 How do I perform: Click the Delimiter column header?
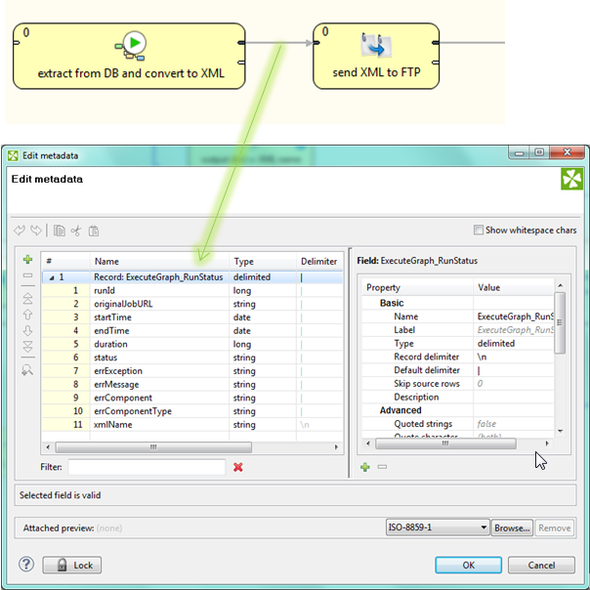[x=319, y=261]
